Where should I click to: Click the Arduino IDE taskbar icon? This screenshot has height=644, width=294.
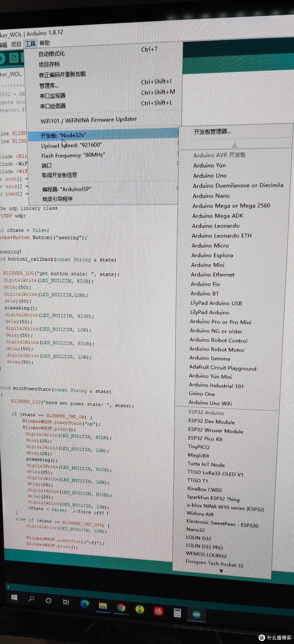pyautogui.click(x=196, y=614)
